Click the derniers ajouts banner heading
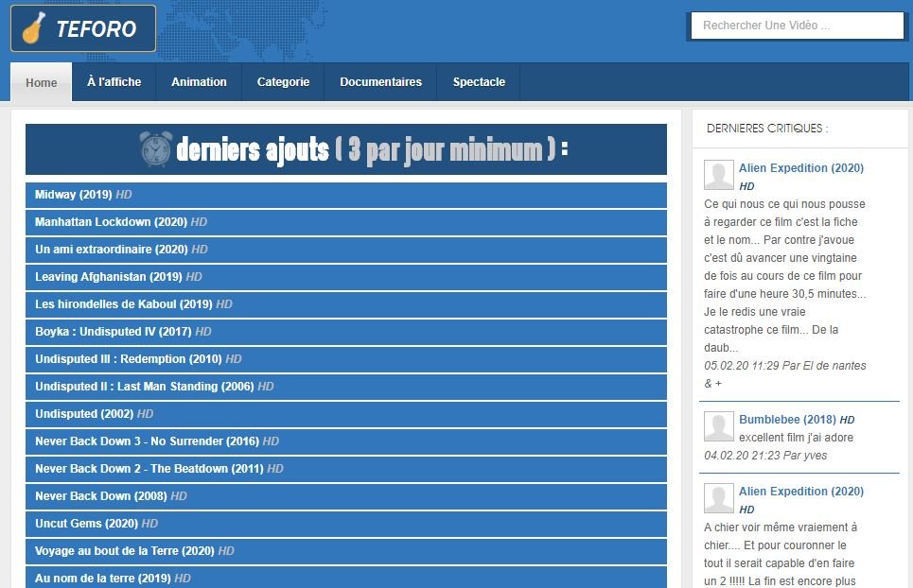The width and height of the screenshot is (913, 588). [346, 149]
